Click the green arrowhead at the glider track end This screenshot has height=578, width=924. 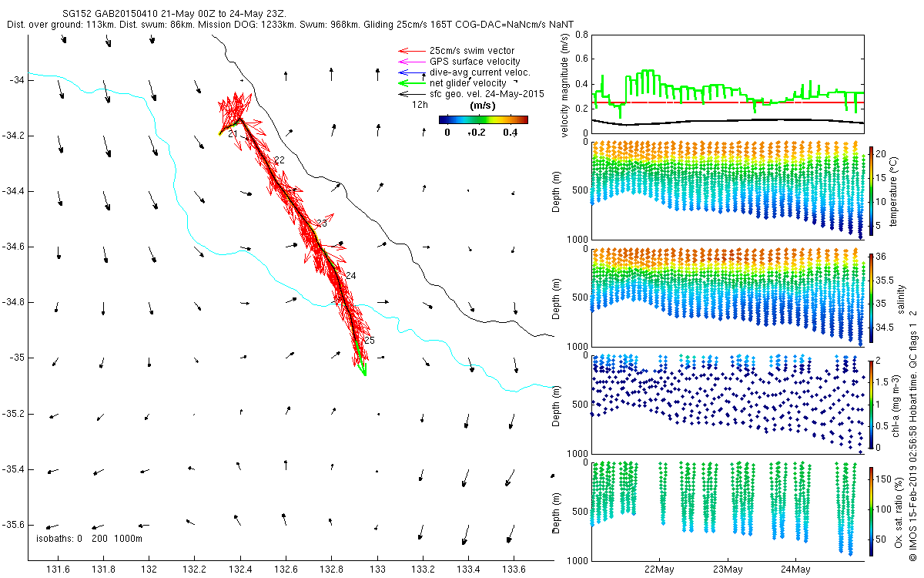pyautogui.click(x=363, y=371)
